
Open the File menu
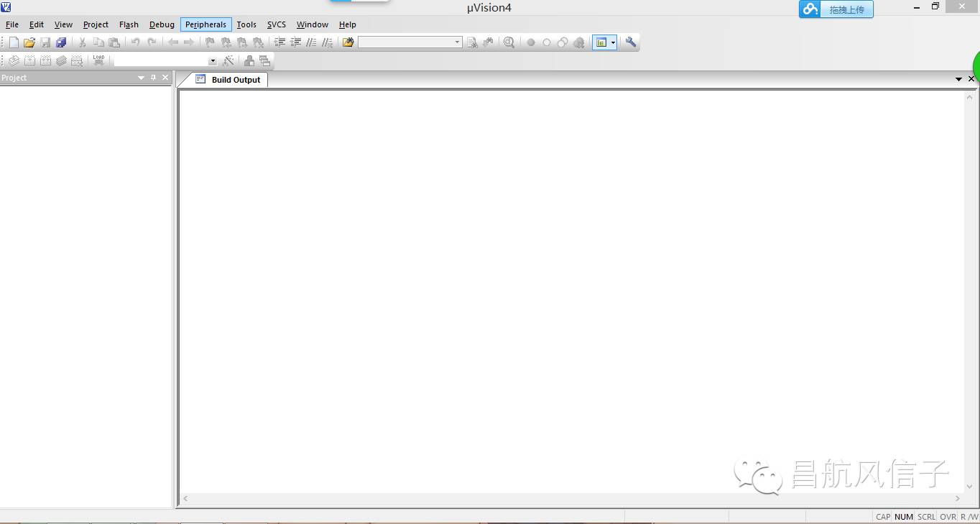12,24
